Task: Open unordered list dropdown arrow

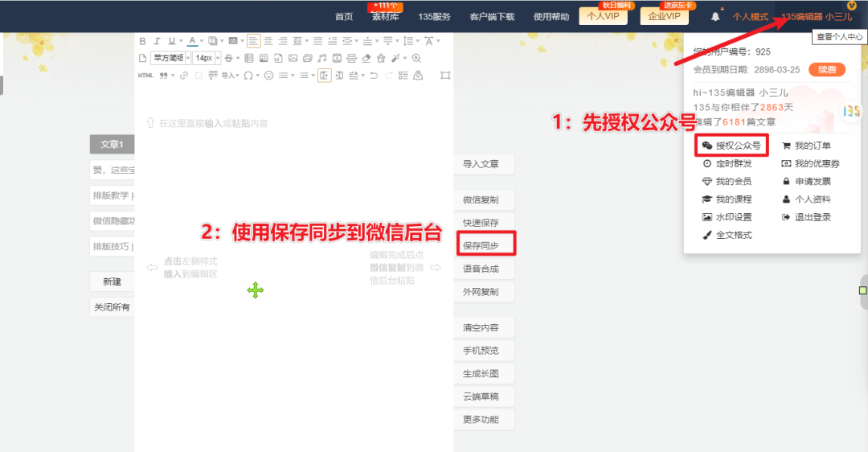Action: [x=313, y=76]
